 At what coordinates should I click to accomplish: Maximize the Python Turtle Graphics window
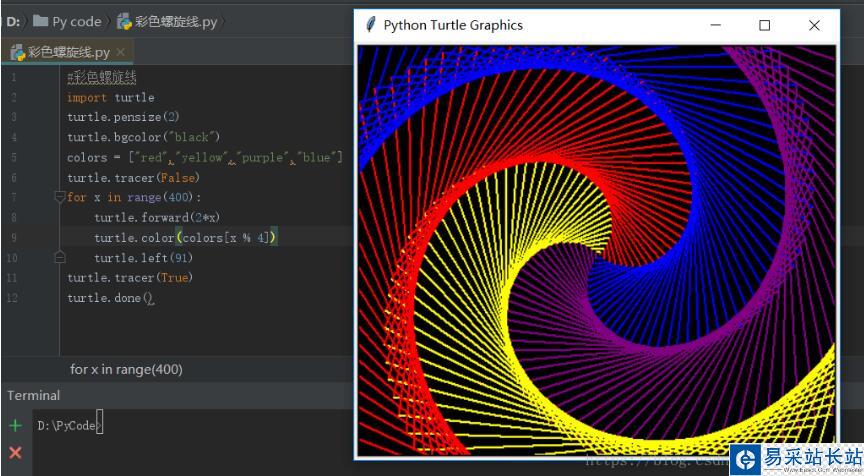pos(764,25)
